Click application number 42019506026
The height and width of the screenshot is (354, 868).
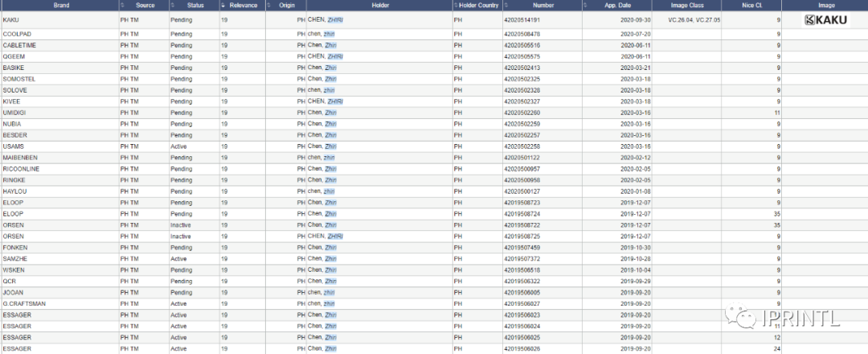pos(522,348)
